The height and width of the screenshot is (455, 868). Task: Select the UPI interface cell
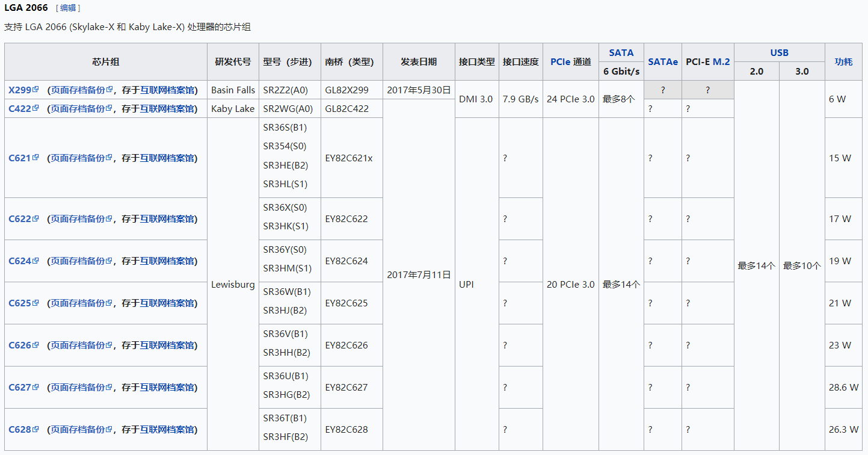(x=476, y=284)
